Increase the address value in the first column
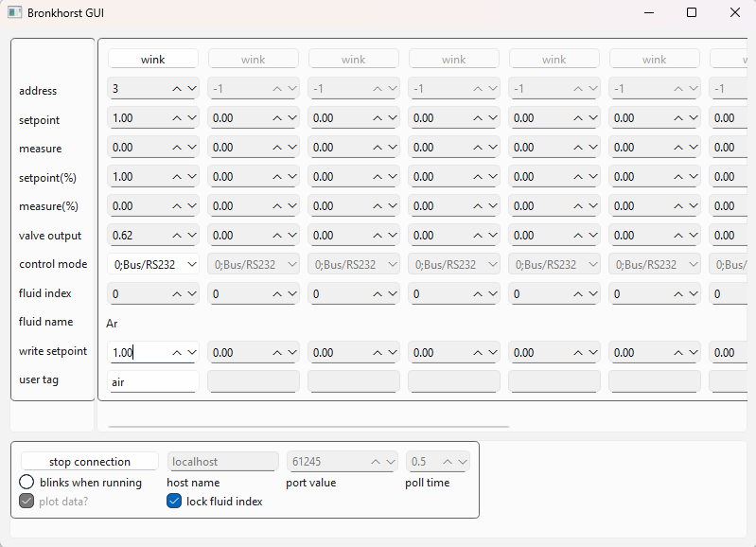Viewport: 756px width, 547px height. (177, 89)
